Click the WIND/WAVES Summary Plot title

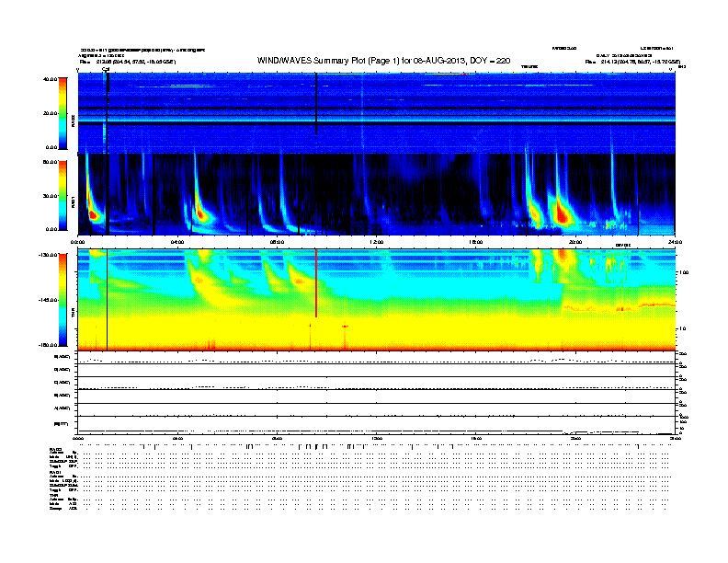point(383,61)
